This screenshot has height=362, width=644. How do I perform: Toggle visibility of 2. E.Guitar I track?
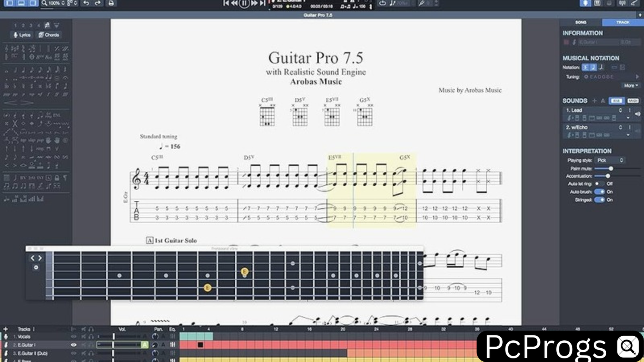click(74, 345)
